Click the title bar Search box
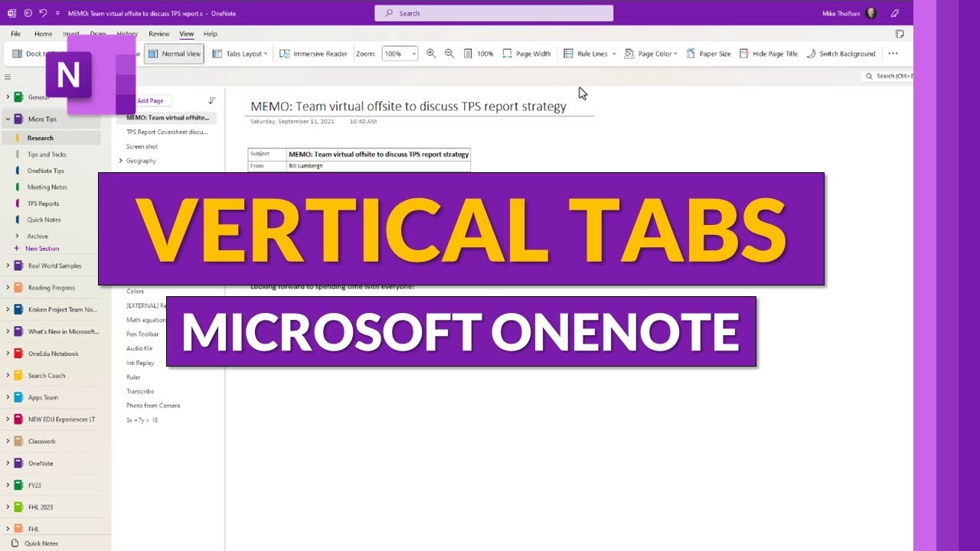This screenshot has height=551, width=980. click(494, 13)
